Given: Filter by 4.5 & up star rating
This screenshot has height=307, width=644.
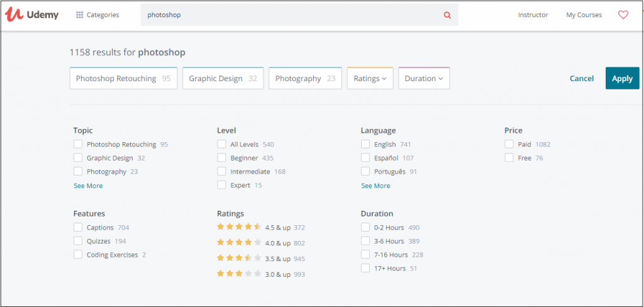Looking at the screenshot, I should point(261,227).
